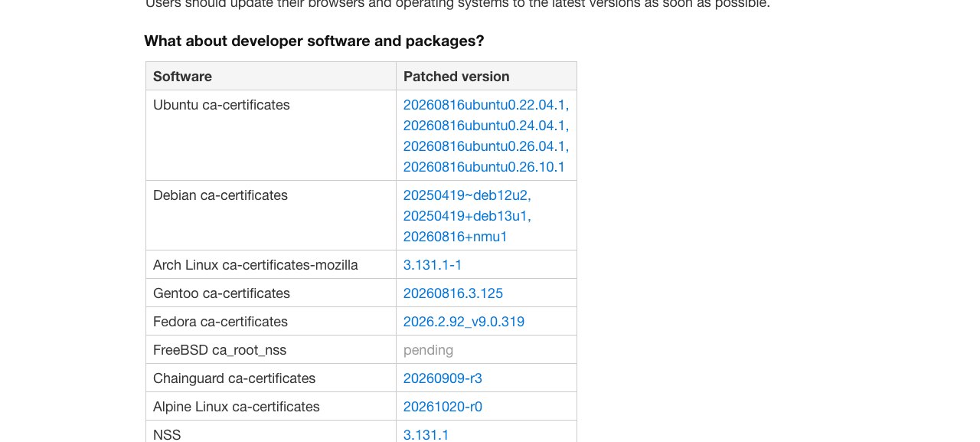Select the "Debian ca-certificates" cell

point(271,215)
